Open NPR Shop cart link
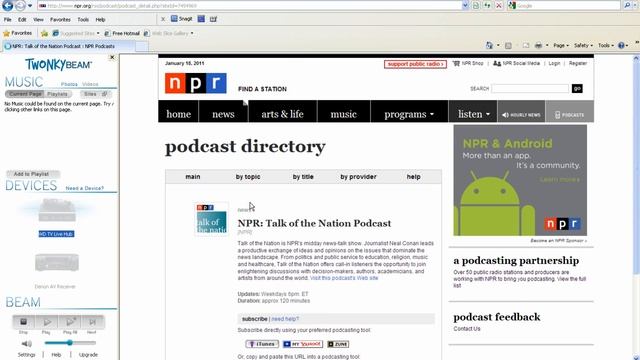The image size is (640, 360). [x=468, y=63]
